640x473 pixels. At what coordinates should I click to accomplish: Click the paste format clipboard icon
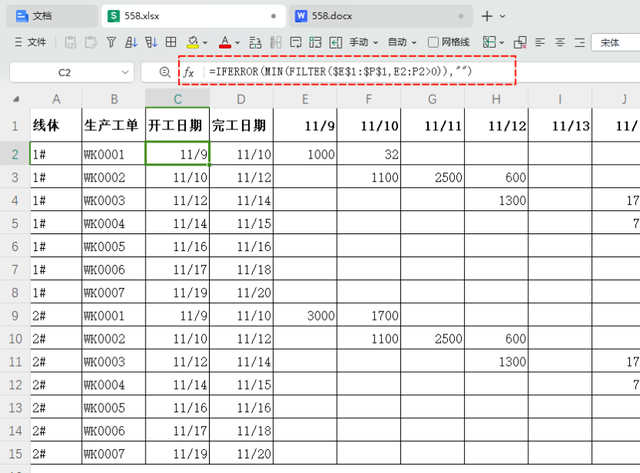click(91, 42)
